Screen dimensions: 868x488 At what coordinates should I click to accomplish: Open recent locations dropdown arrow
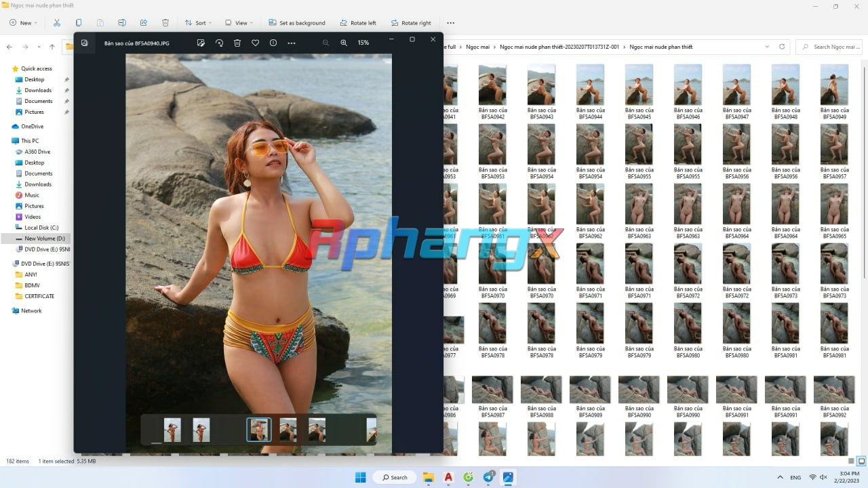coord(39,47)
